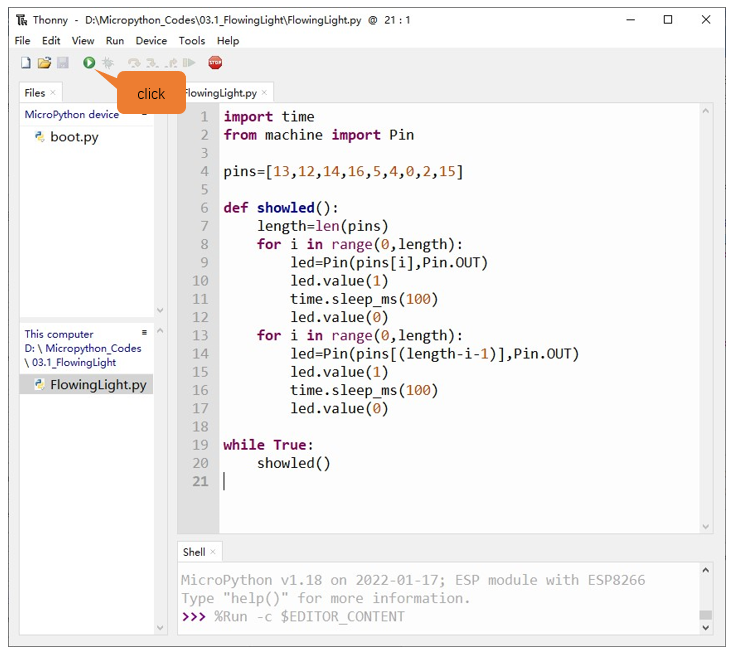Click 'led=Pin(pins[i],Pin.OUT)' on line 9
The height and width of the screenshot is (656, 738).
(x=389, y=262)
